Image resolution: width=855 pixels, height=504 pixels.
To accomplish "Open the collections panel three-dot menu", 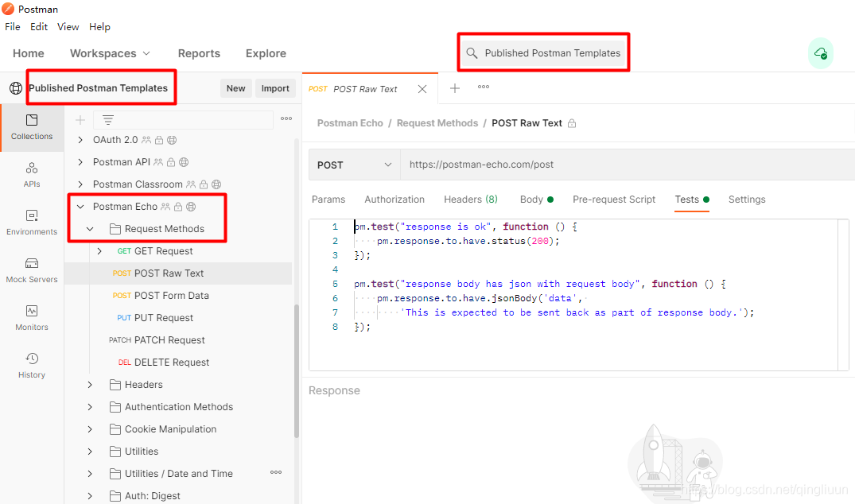I will [286, 118].
